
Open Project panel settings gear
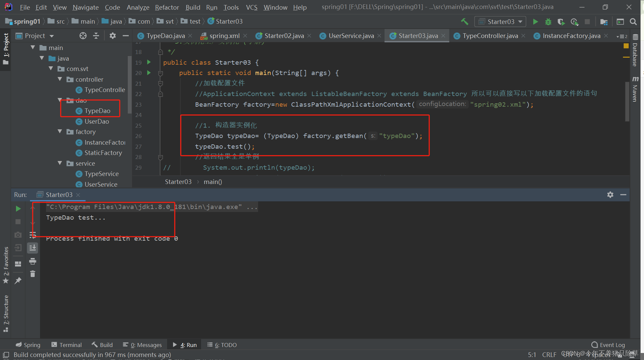113,36
